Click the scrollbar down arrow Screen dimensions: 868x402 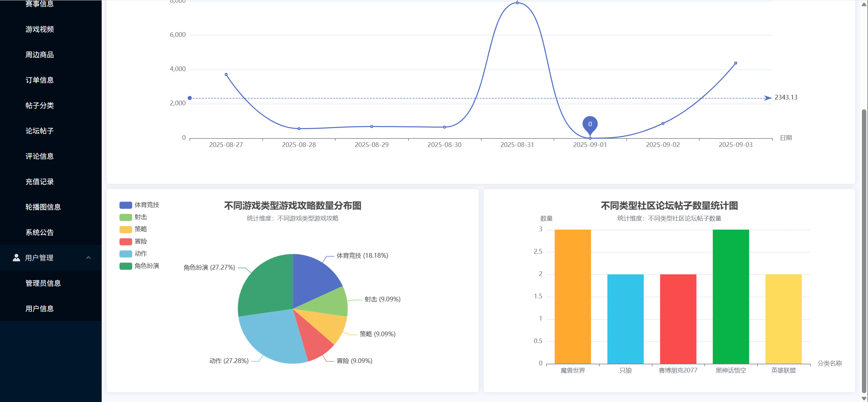[864, 399]
